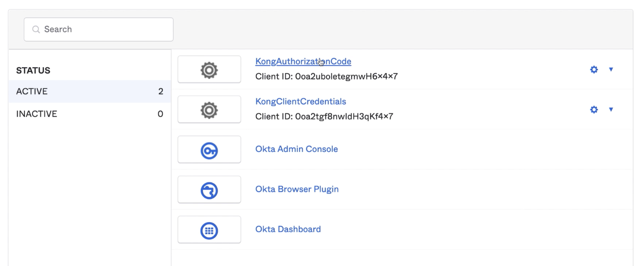Filter applications by INACTIVE status
Screen dimensions: 644x266
(36, 114)
